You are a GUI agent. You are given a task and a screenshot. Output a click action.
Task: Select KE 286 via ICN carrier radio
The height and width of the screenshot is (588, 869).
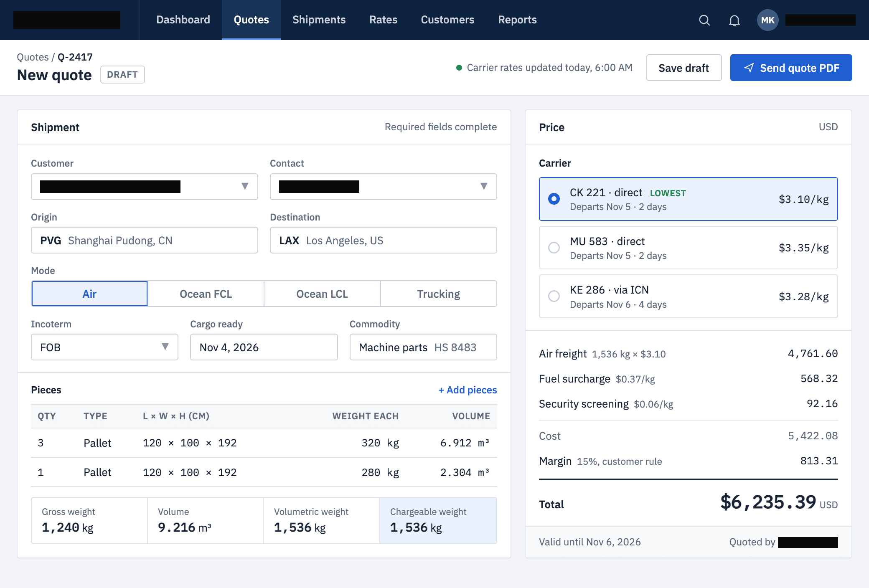pos(554,296)
